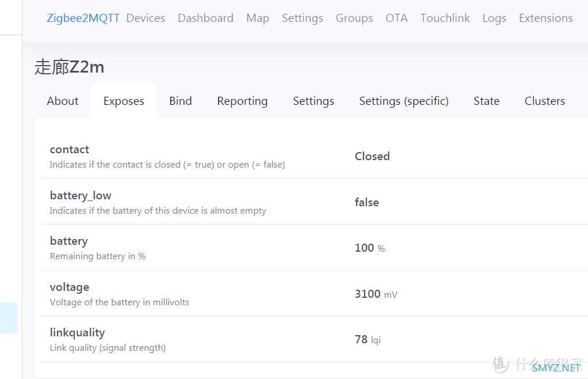The height and width of the screenshot is (379, 588).
Task: Open the Extensions page
Action: (x=545, y=18)
